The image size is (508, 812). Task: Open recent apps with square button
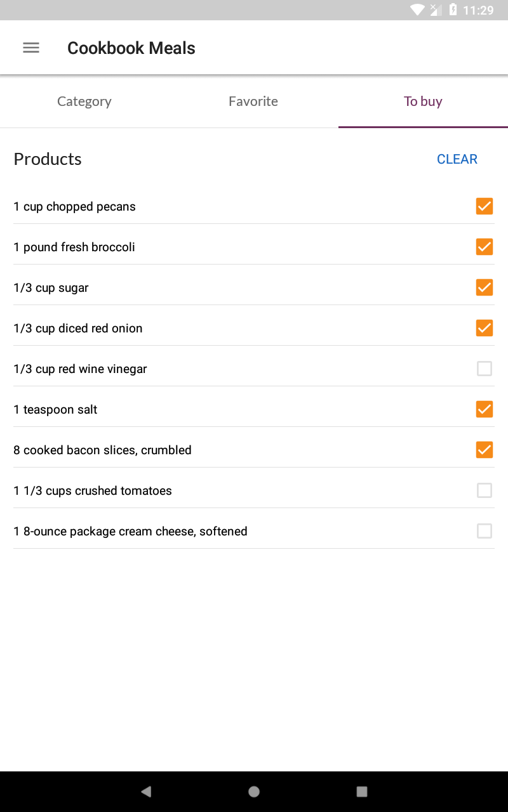pyautogui.click(x=362, y=791)
